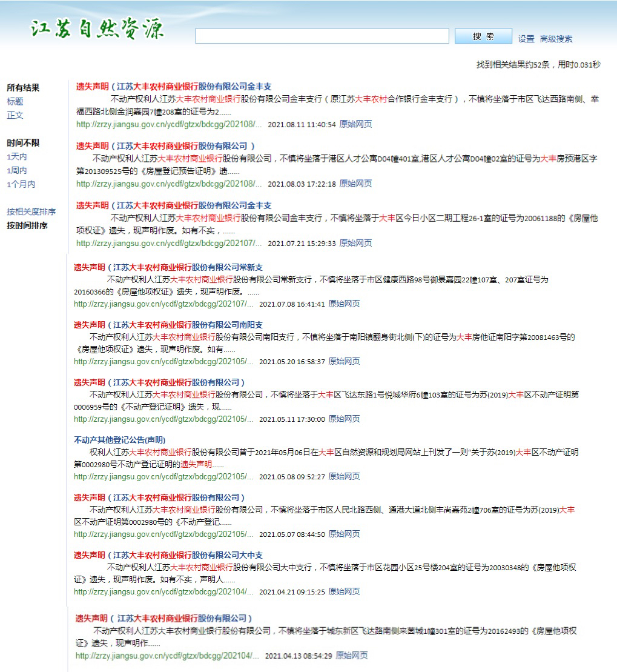Open 遗失声明 result title dated 2021.05.11
This screenshot has width=617, height=672.
159,382
